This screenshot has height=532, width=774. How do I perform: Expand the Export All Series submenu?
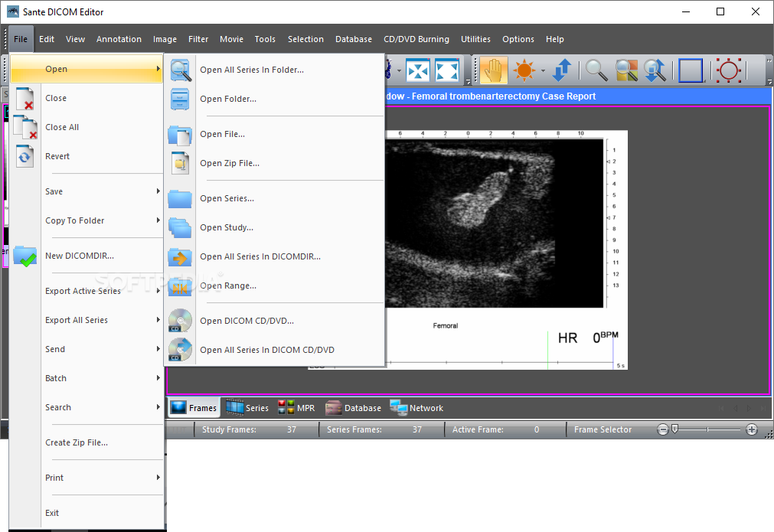pos(158,320)
